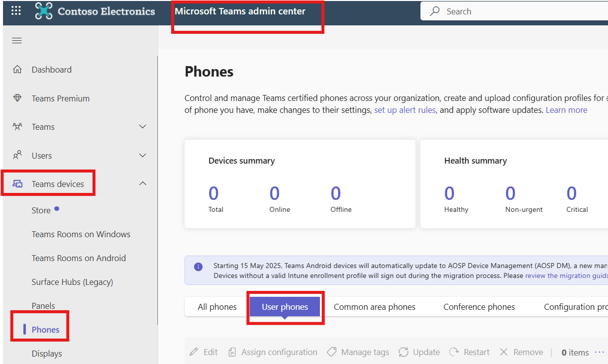Image resolution: width=608 pixels, height=364 pixels.
Task: Select Phones in the sidebar
Action: (x=46, y=330)
